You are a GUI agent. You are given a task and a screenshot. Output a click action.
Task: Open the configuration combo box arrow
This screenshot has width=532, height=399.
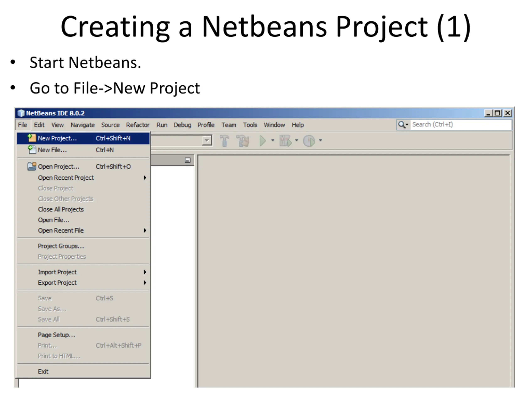pos(207,140)
